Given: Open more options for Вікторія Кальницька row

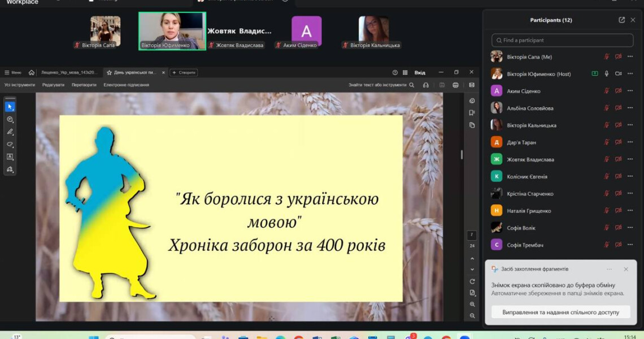Looking at the screenshot, I should (630, 125).
